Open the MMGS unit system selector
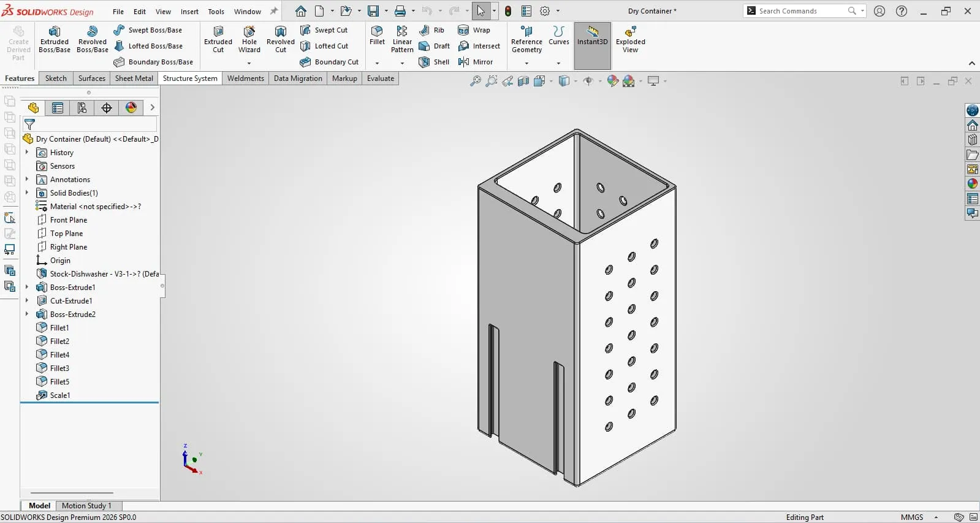 919,517
